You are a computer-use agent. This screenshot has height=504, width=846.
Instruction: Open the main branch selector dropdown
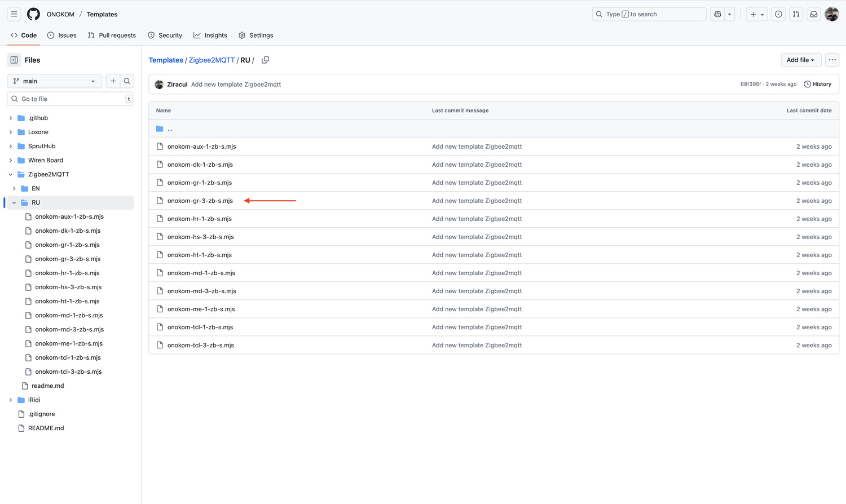(55, 81)
